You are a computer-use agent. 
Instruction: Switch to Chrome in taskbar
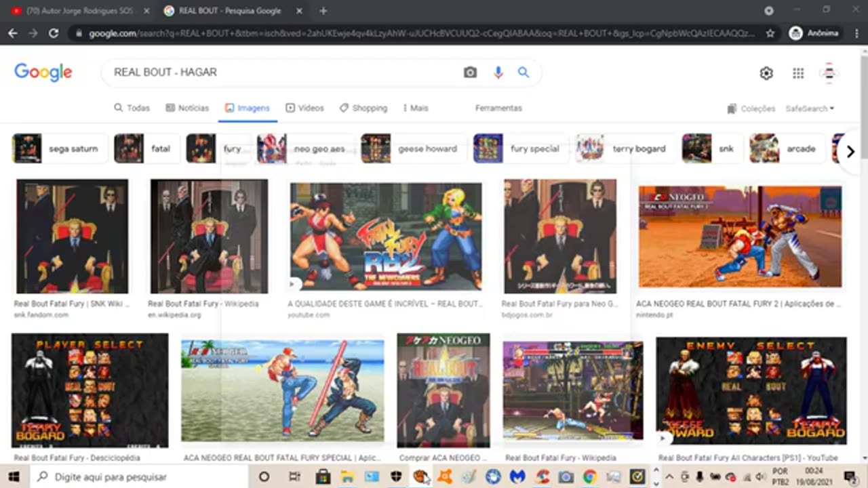point(590,476)
